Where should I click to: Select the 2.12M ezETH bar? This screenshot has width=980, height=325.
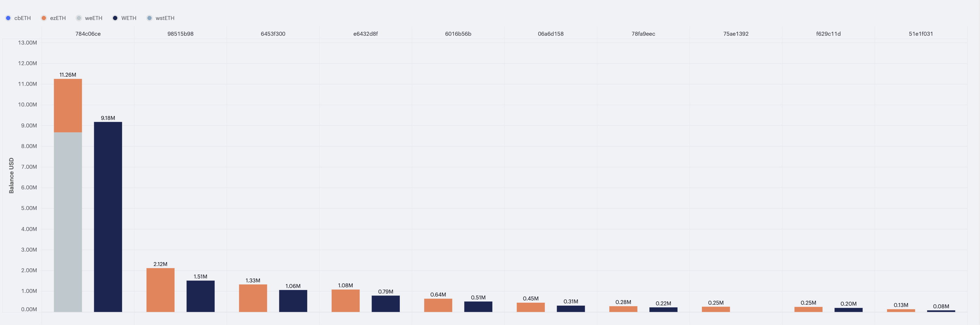[x=160, y=290]
